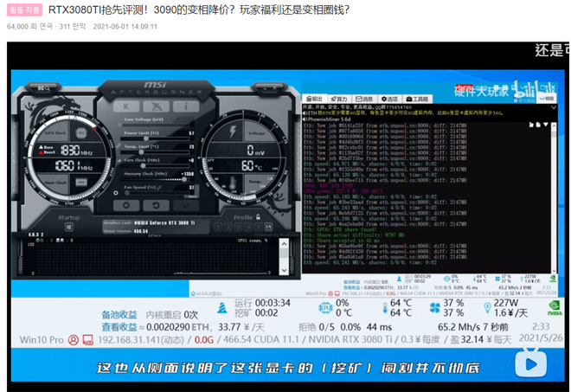The width and height of the screenshot is (571, 392).
Task: Click the Afterburner K Kombustor button
Action: tap(125, 106)
